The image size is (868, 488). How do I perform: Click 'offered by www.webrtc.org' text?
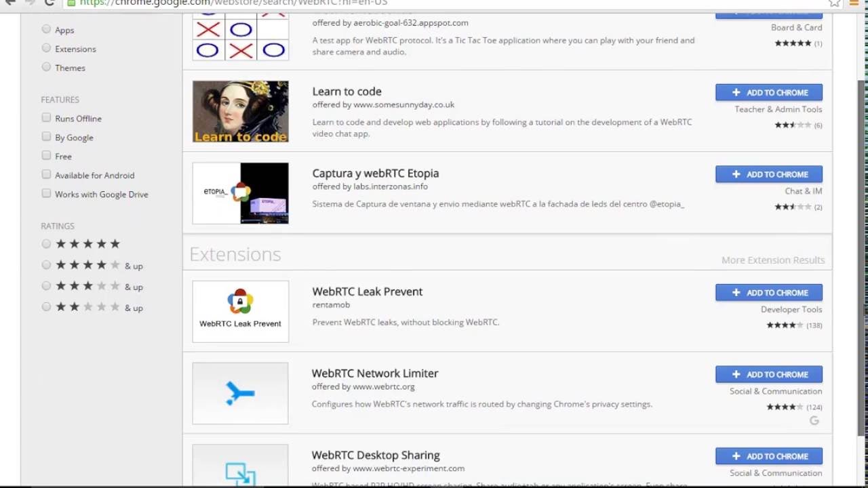[363, 387]
